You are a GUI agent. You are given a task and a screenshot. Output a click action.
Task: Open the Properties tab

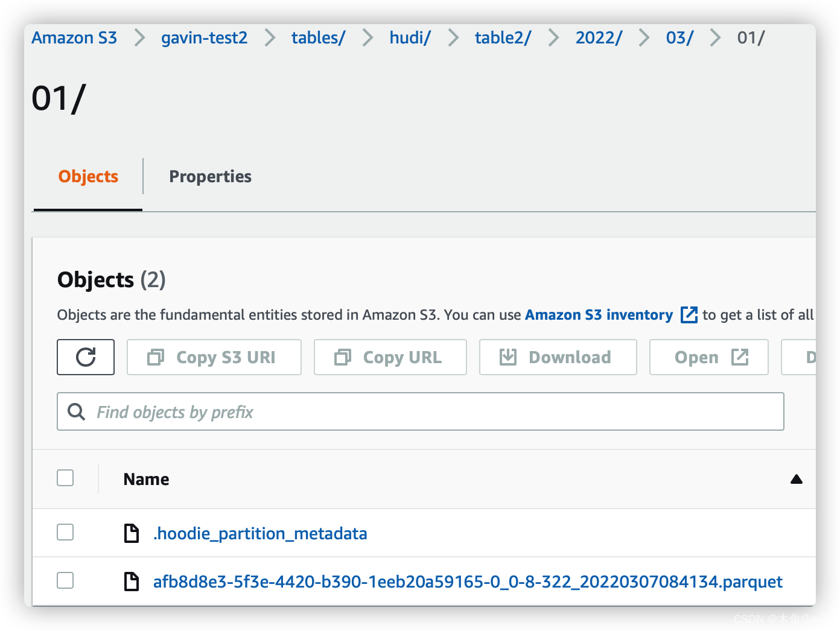pos(210,176)
